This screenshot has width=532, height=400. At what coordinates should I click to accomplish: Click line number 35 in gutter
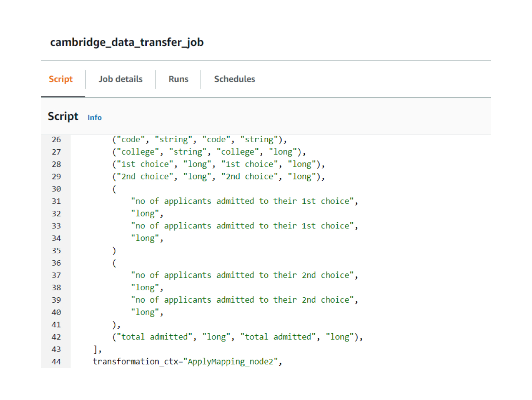56,251
